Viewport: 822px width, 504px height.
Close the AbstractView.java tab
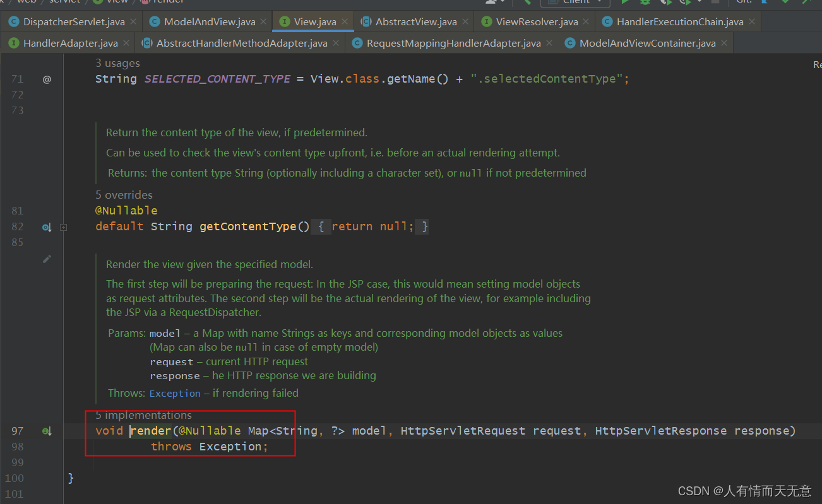(x=465, y=22)
